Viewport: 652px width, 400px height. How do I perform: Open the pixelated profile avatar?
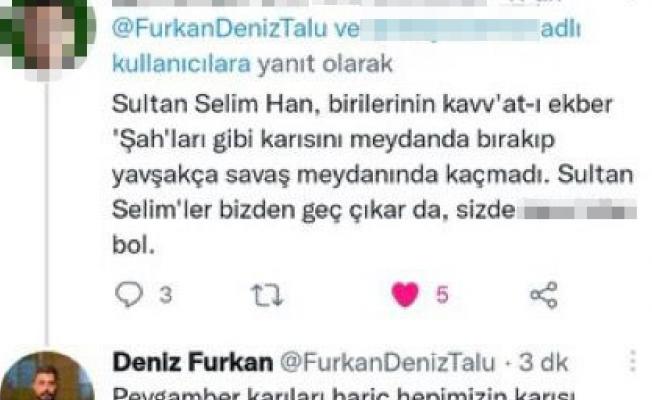[x=46, y=35]
